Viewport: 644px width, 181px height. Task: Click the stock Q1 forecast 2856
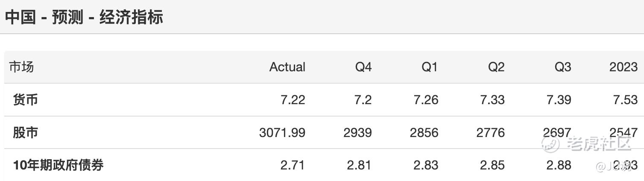424,133
